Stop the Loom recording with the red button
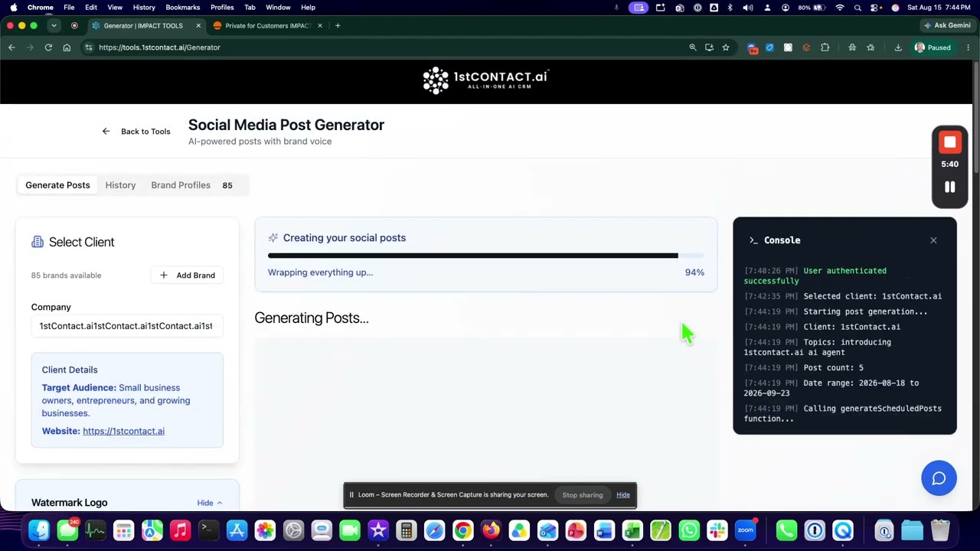 949,142
